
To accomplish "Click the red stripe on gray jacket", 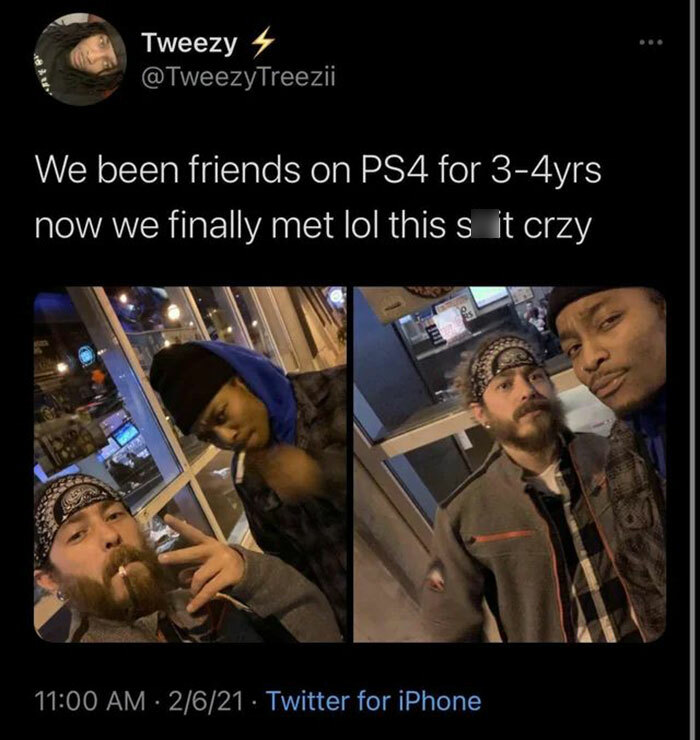I will click(501, 536).
